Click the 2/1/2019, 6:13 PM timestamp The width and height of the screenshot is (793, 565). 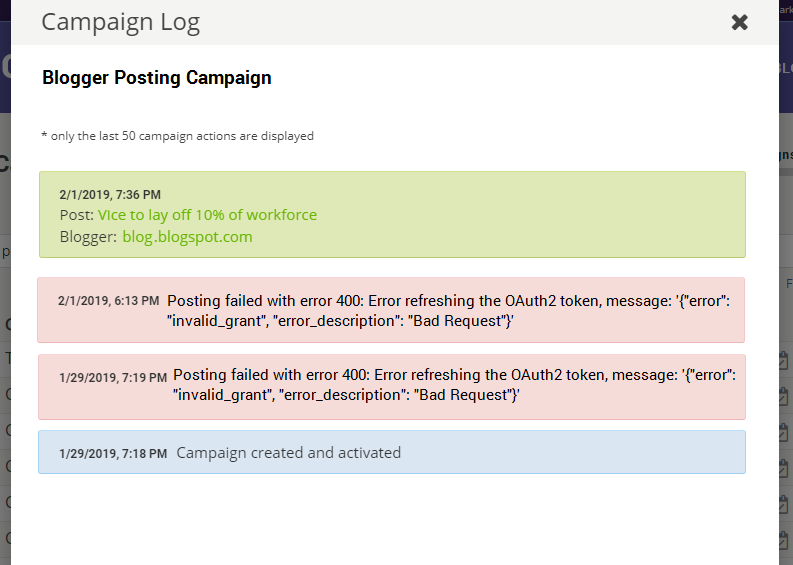108,300
